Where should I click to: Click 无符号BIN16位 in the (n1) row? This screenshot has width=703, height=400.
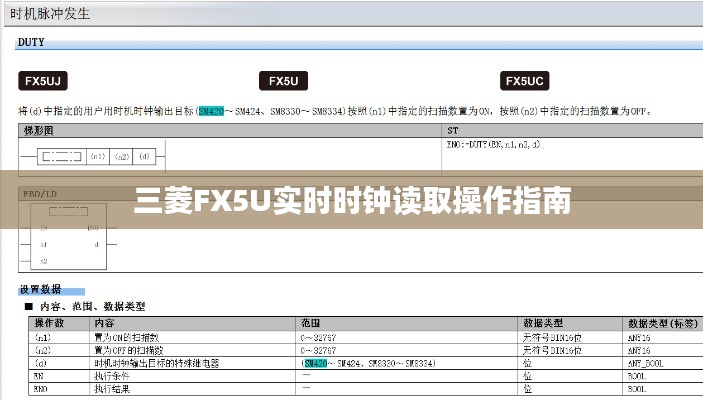552,337
